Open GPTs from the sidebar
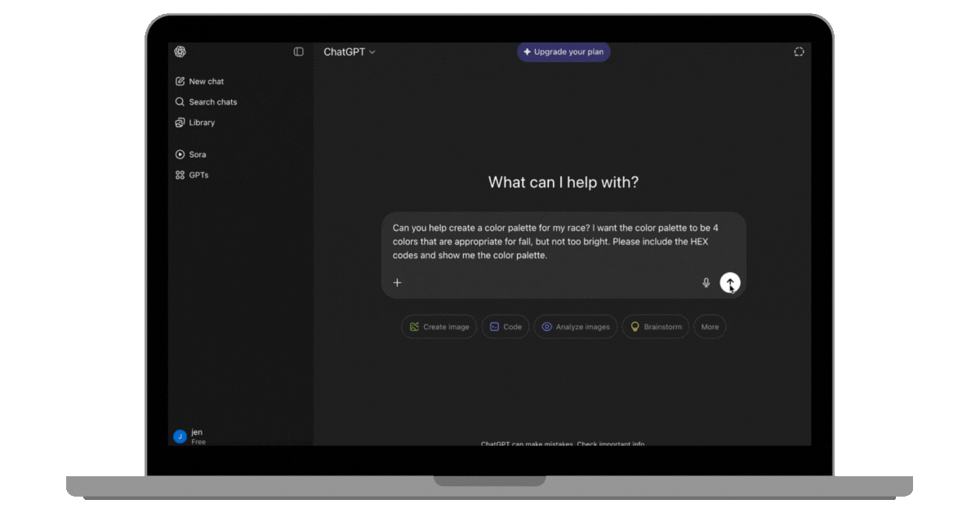980x513 pixels. [x=192, y=175]
